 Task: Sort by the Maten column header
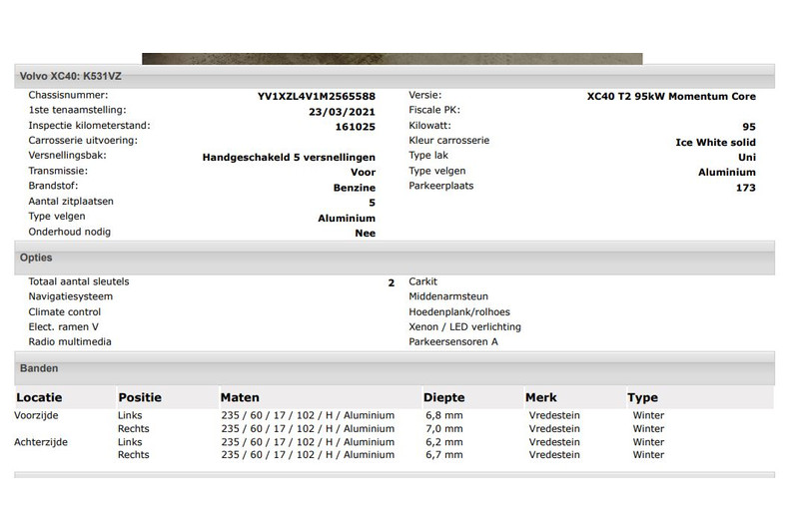240,397
